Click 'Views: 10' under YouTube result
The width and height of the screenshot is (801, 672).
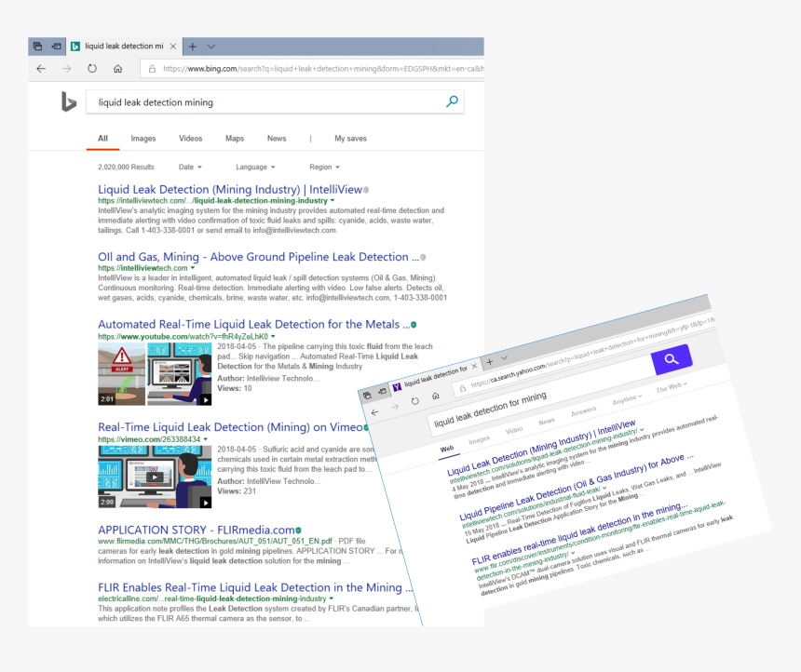click(x=235, y=389)
